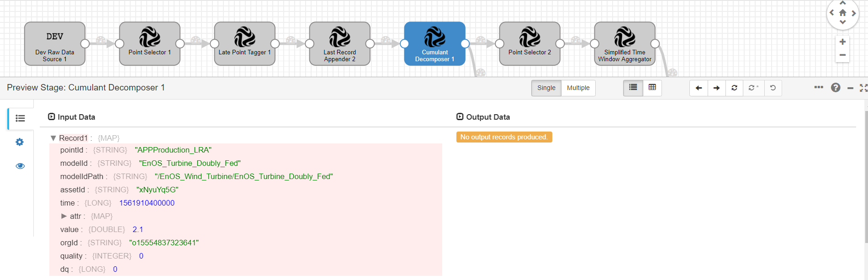Select the Dev Raw Data Source 1 stage
868x280 pixels.
tap(55, 44)
